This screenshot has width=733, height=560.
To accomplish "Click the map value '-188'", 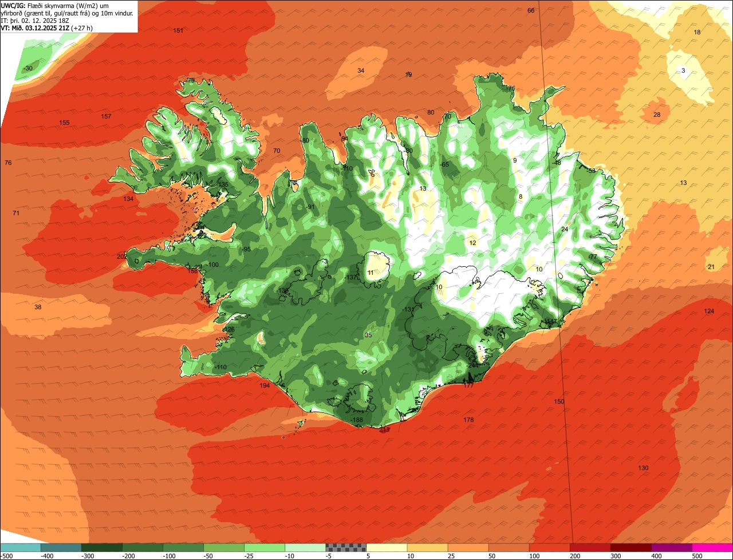I will [357, 420].
